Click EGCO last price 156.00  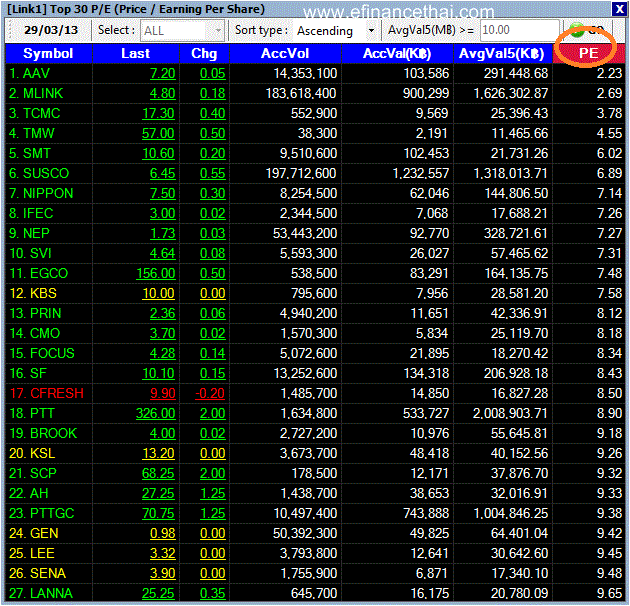(155, 274)
